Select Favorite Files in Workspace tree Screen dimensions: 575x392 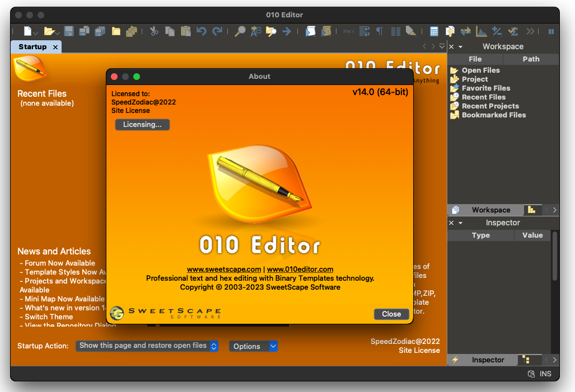[485, 88]
